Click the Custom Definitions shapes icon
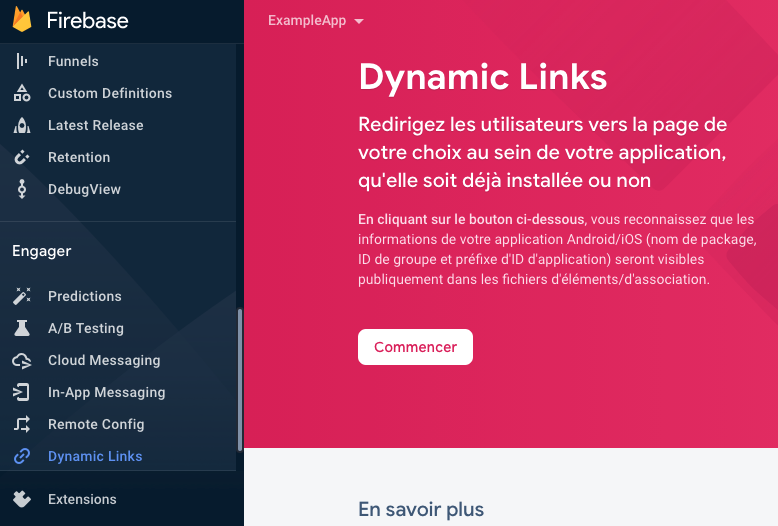Image resolution: width=778 pixels, height=526 pixels. click(22, 93)
